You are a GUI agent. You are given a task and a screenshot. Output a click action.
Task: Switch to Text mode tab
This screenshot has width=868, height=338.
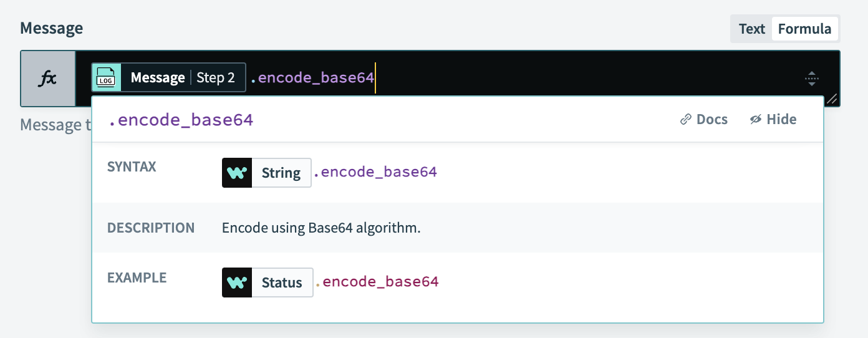(751, 29)
